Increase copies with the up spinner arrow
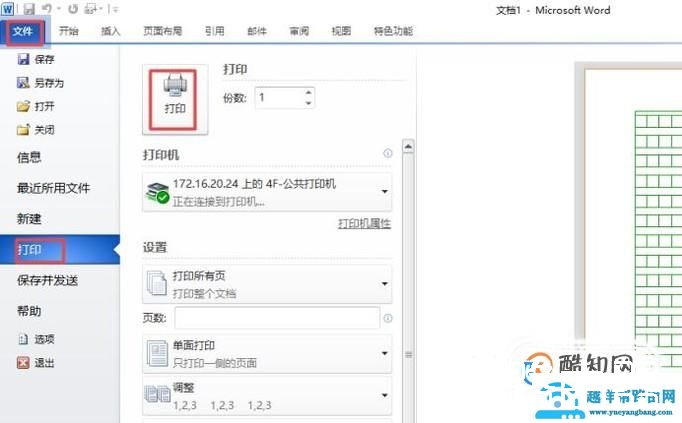Screen dimensions: 682x423 (308, 93)
